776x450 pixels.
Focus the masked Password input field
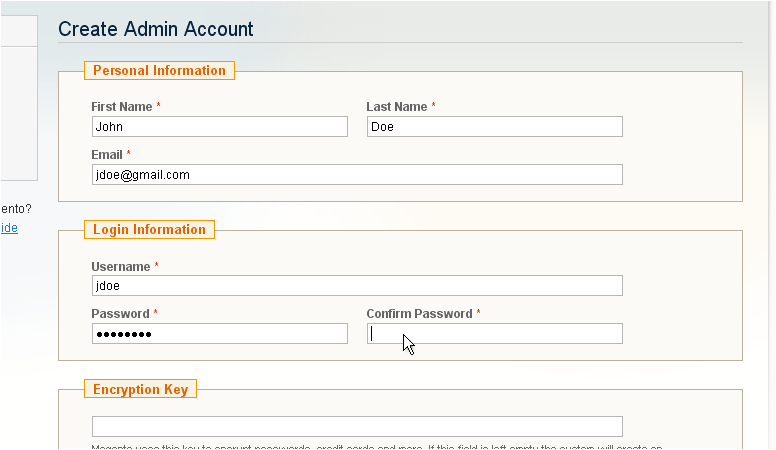point(219,334)
